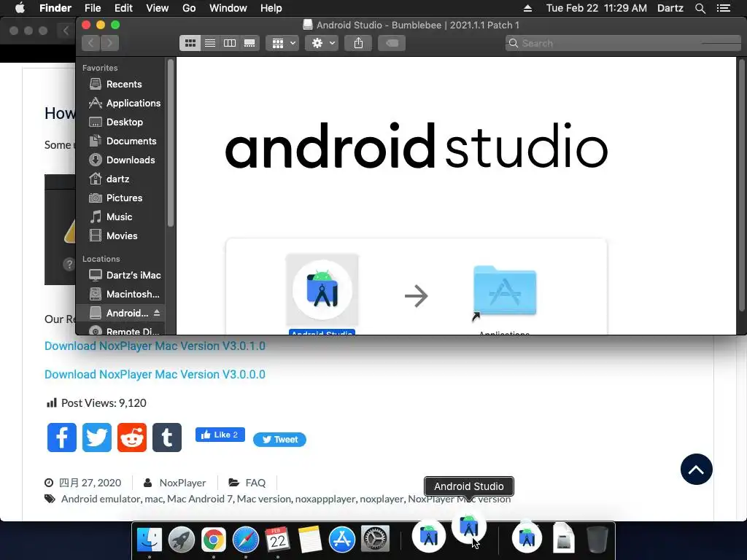Open the group-by arrangement dropdown
The height and width of the screenshot is (560, 747).
click(x=282, y=43)
